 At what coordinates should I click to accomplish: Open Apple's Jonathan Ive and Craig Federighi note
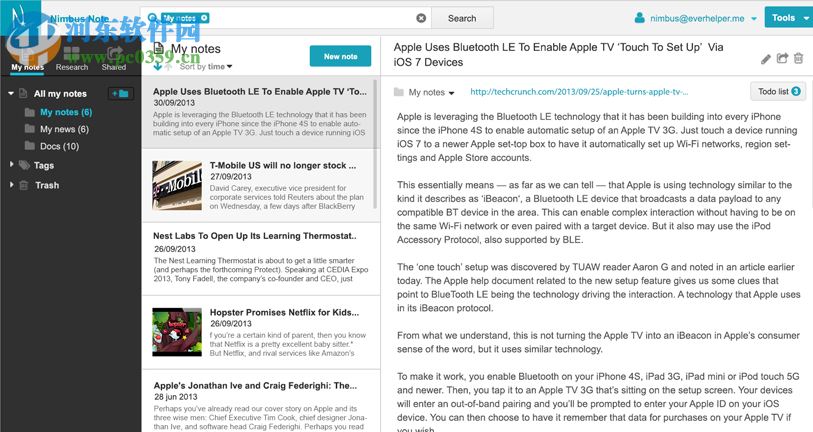(261, 401)
